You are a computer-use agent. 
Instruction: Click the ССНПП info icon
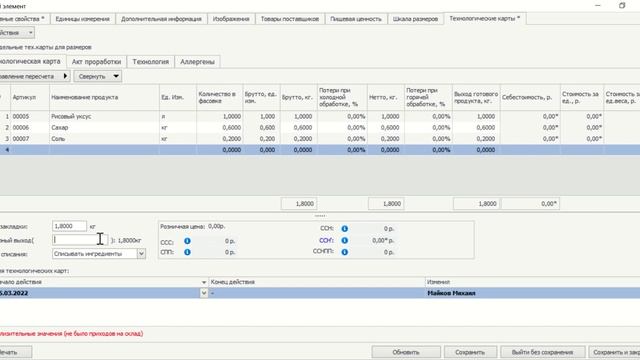pyautogui.click(x=344, y=252)
